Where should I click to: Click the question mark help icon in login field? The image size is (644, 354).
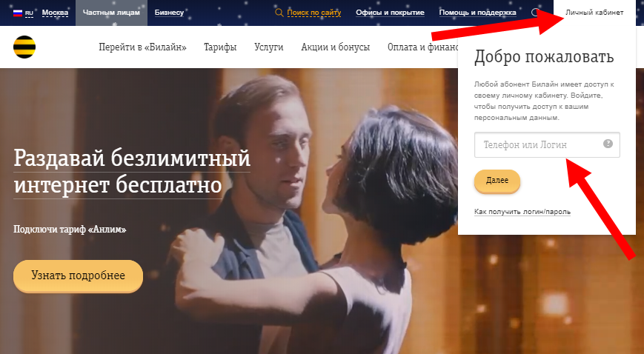click(608, 144)
